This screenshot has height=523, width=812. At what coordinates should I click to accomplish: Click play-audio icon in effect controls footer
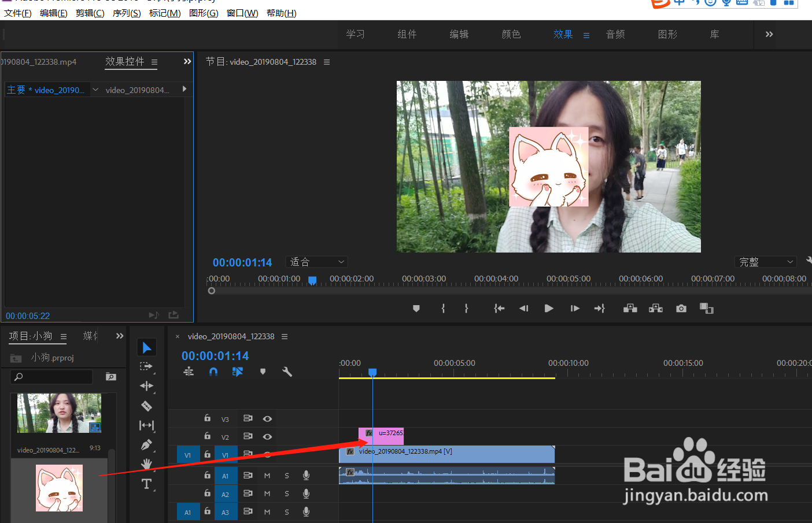click(x=154, y=315)
